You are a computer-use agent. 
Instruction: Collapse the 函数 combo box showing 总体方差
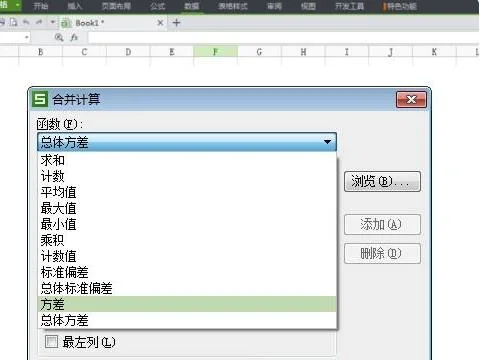[187, 142]
